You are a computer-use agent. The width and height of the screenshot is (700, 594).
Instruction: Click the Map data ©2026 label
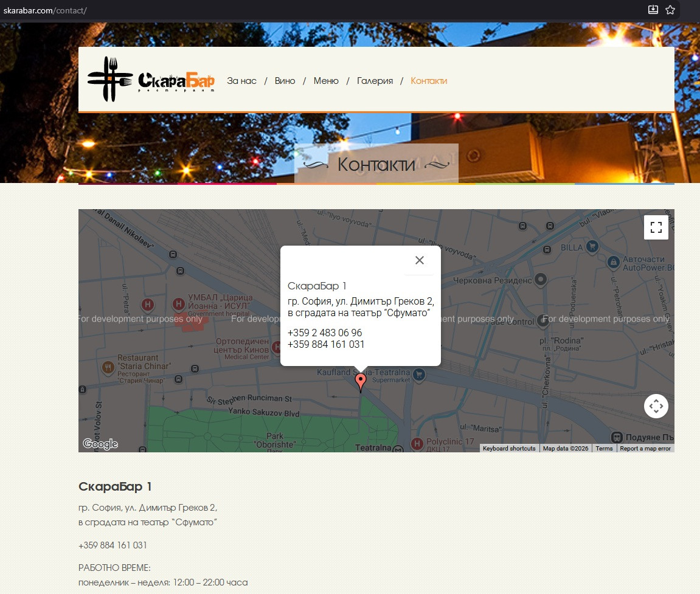coord(566,449)
